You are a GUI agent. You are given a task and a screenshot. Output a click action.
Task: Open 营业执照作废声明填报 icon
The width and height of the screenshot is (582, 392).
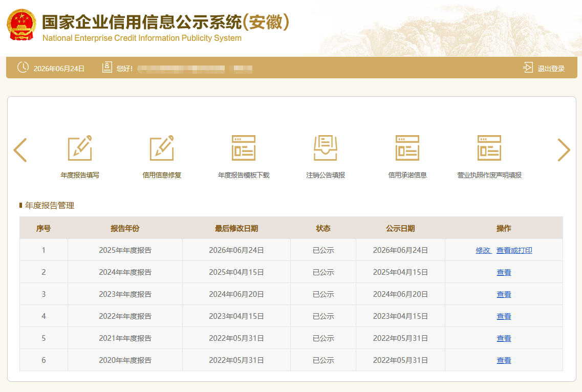[489, 148]
